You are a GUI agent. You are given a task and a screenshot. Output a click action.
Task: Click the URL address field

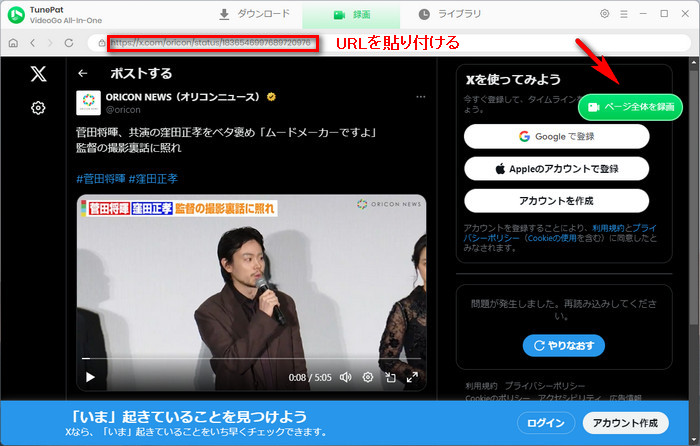point(389,43)
